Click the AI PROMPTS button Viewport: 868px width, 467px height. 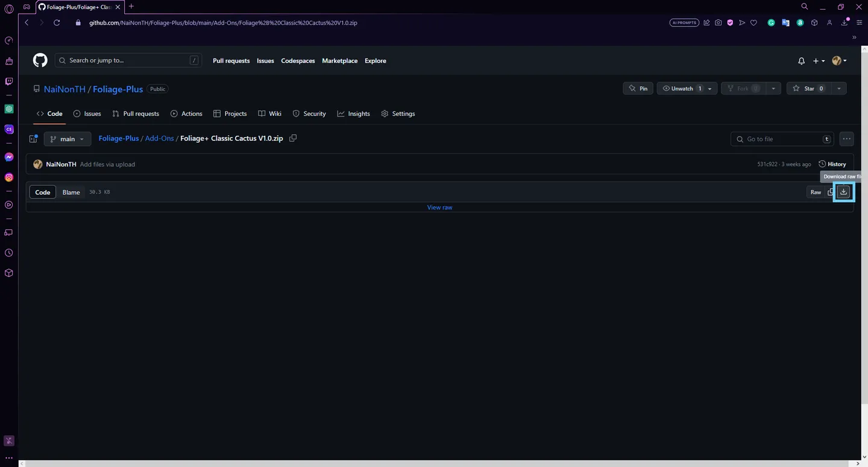(684, 23)
